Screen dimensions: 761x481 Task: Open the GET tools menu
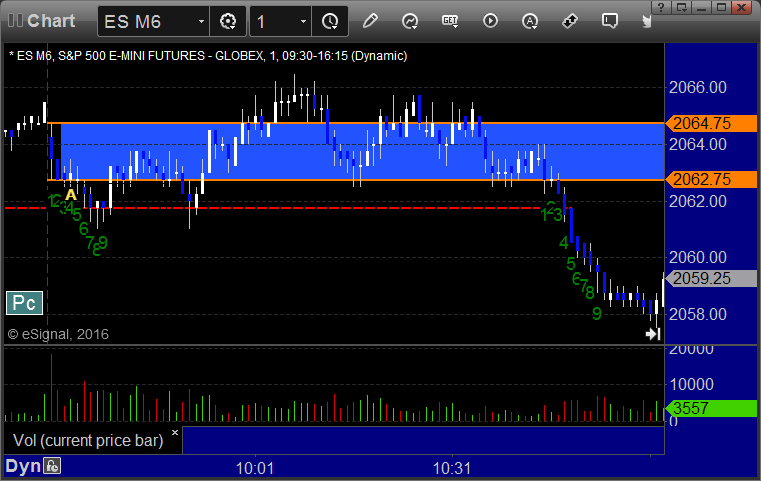pos(450,21)
